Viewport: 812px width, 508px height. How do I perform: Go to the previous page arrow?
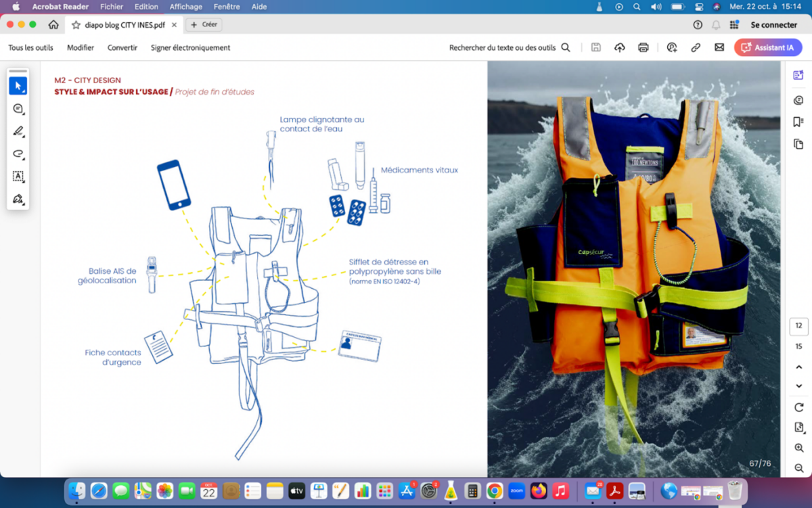(798, 367)
